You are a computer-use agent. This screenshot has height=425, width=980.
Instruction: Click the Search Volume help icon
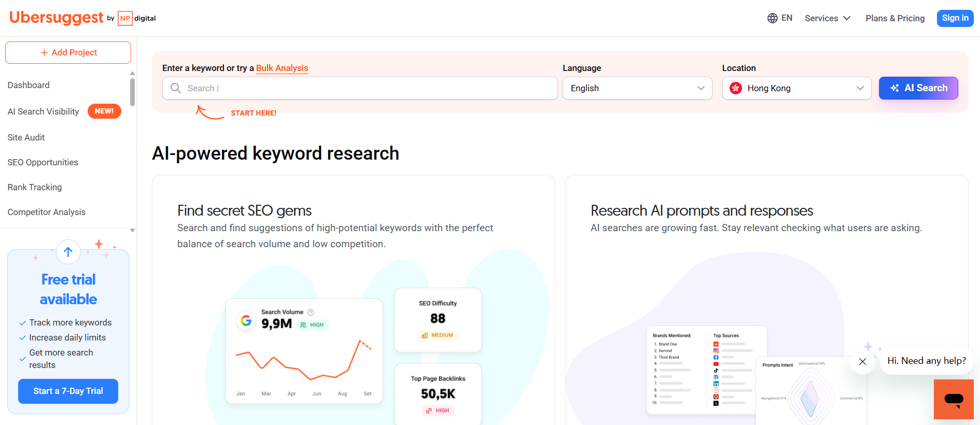tap(311, 312)
